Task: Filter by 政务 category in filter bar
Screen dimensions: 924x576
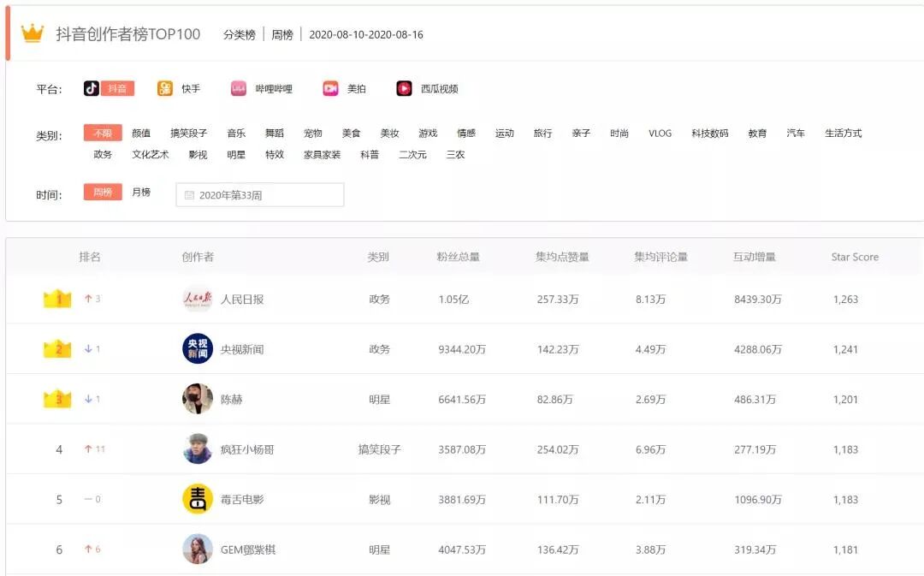Action: click(x=103, y=154)
